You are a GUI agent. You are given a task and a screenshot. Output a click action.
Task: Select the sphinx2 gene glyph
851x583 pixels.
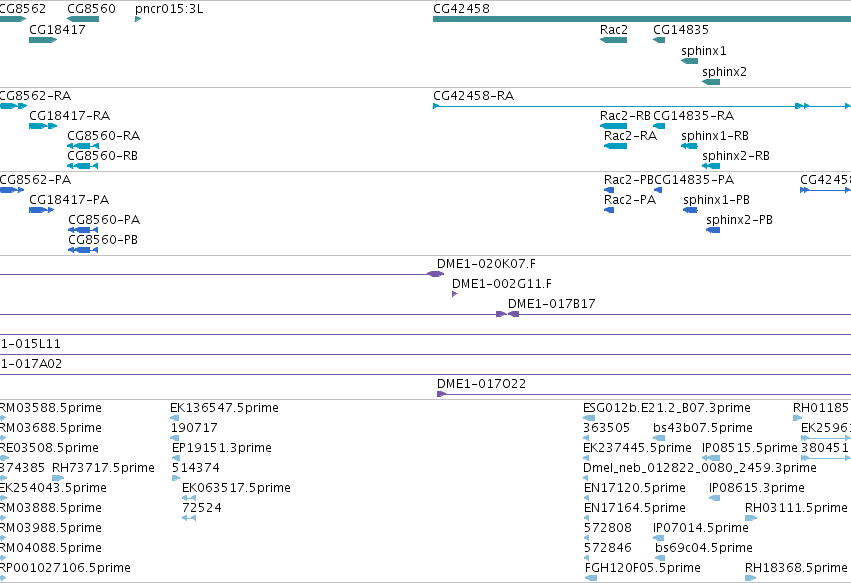(711, 82)
